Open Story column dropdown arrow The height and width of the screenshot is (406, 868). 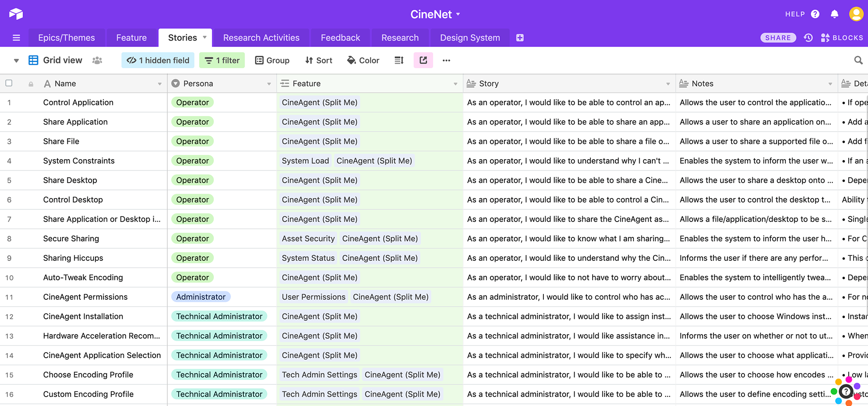(668, 84)
